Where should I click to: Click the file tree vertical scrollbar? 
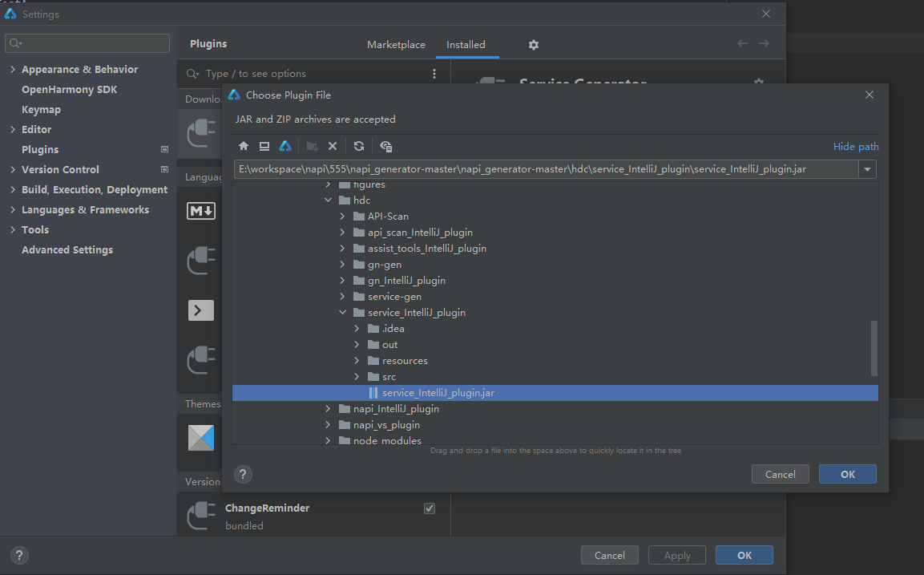click(x=874, y=348)
